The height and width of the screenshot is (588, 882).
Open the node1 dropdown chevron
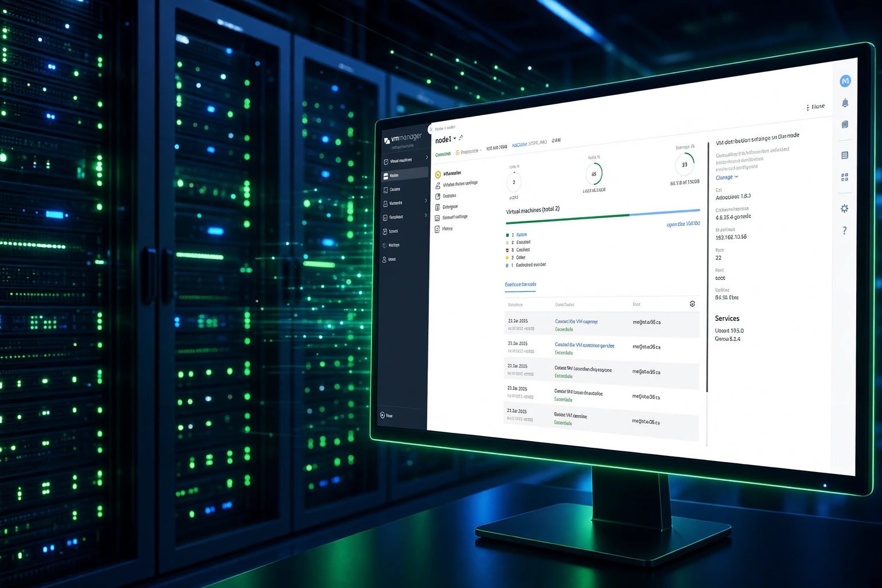tap(455, 138)
